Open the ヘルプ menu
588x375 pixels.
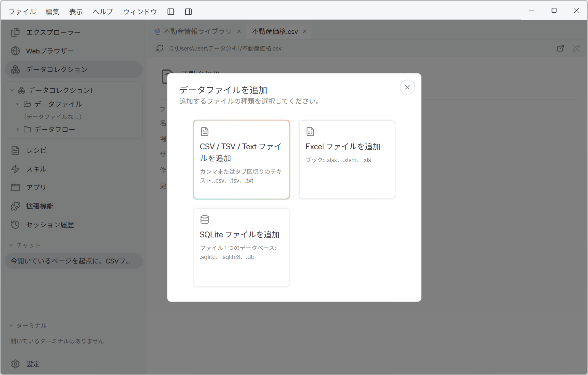click(103, 12)
